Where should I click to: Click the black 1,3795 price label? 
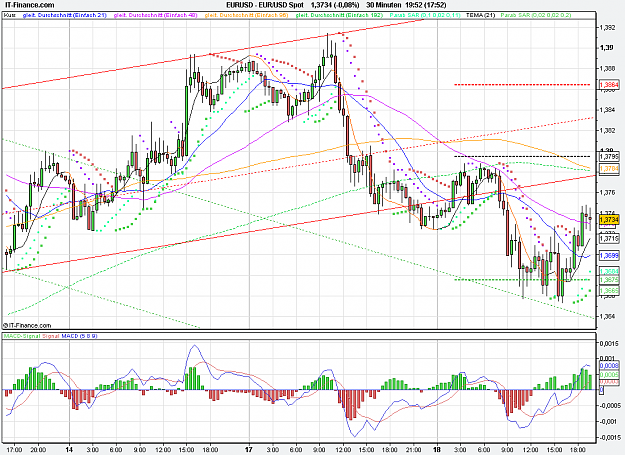coord(609,157)
